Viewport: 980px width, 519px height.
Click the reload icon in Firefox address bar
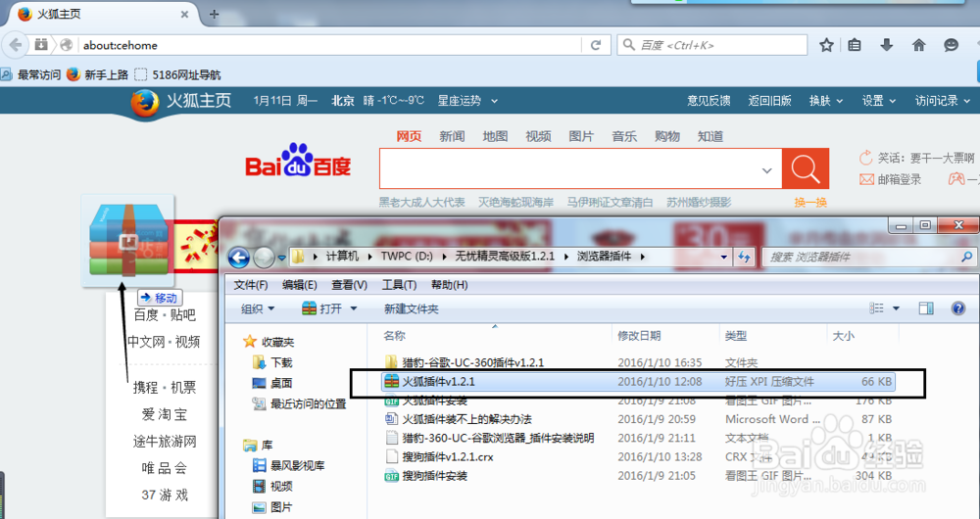(596, 45)
